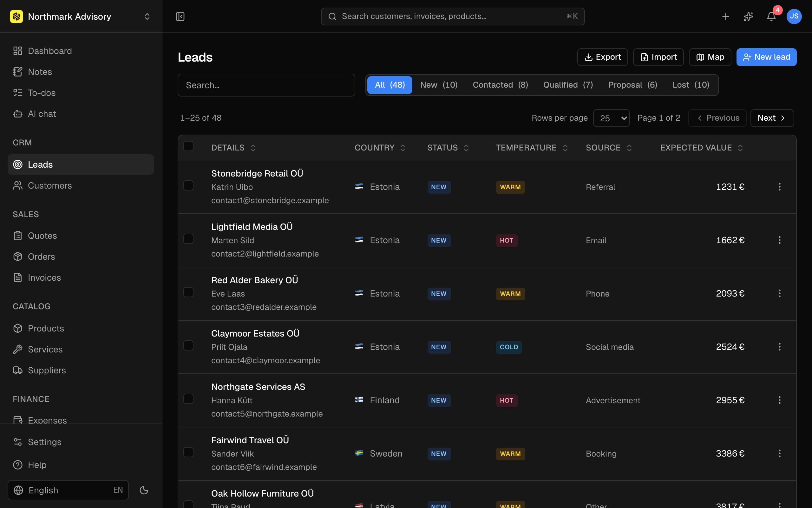812x508 pixels.
Task: Click the Northmark Advisory logo icon
Action: point(16,17)
